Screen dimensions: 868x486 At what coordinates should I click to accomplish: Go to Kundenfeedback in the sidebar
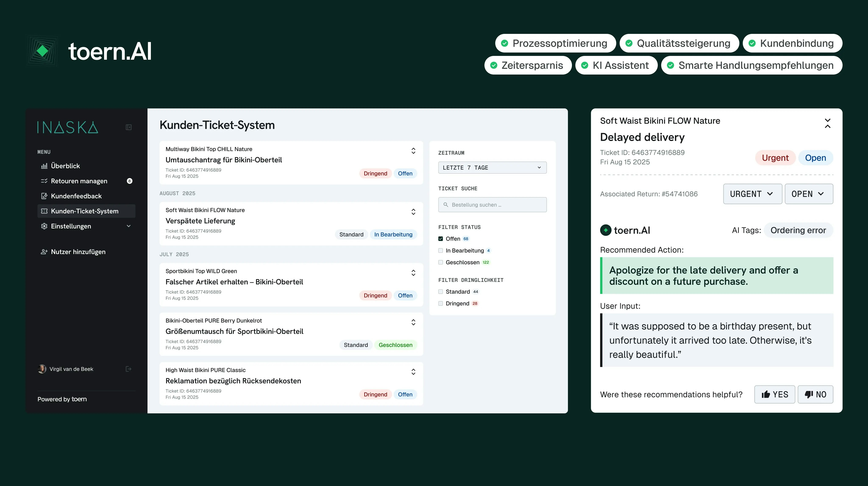pos(76,196)
